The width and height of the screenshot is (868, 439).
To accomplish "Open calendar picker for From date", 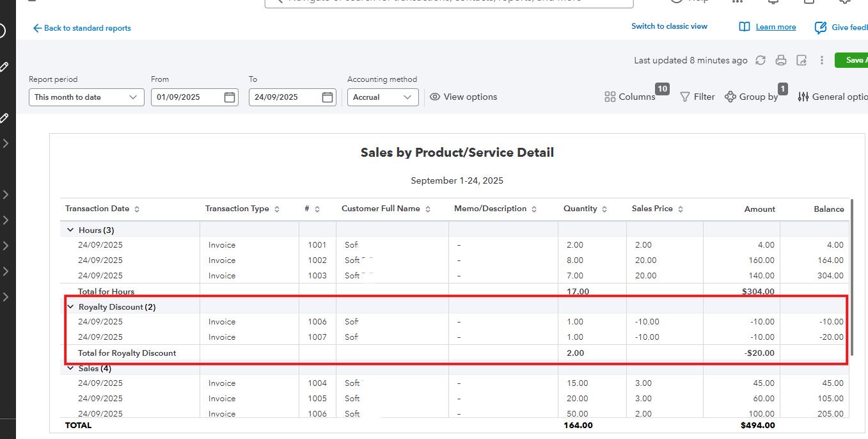I will [230, 97].
